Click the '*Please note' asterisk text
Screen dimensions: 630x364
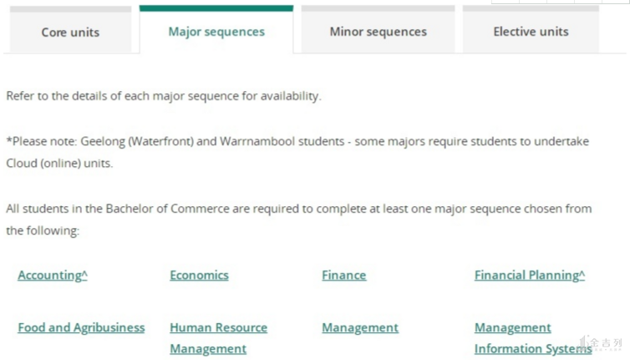(42, 141)
